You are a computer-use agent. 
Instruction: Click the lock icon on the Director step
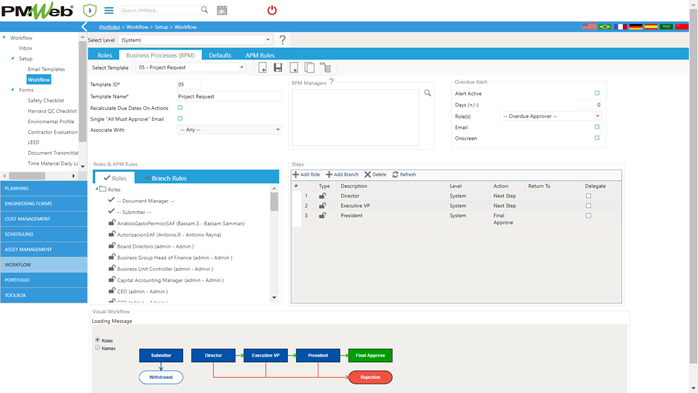(322, 196)
